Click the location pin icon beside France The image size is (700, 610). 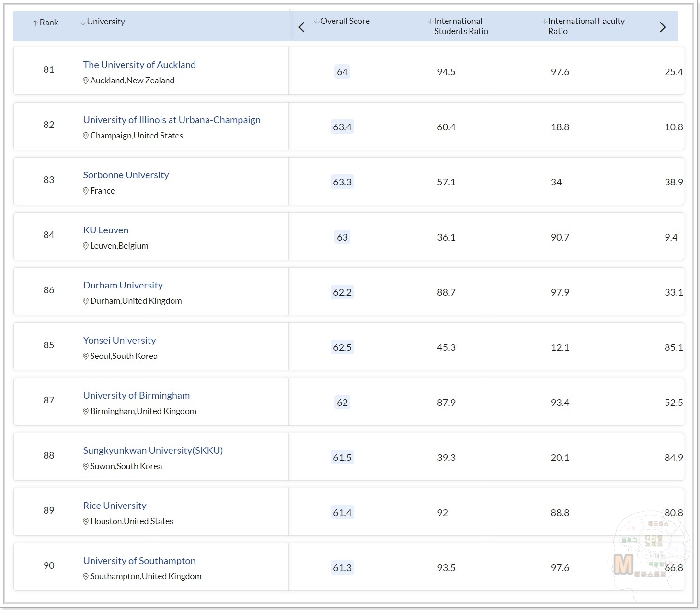86,191
